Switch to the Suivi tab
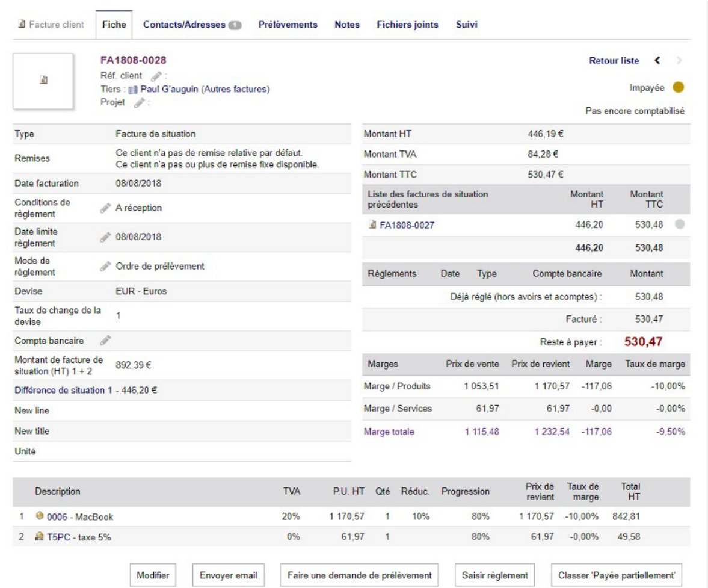The image size is (708, 588). pyautogui.click(x=466, y=25)
